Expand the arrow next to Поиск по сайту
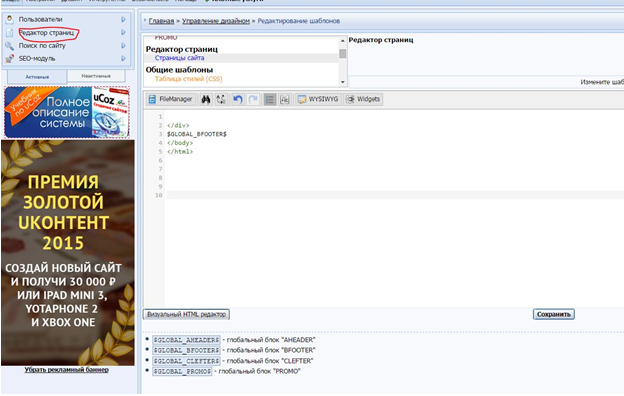This screenshot has height=396, width=624. [123, 45]
